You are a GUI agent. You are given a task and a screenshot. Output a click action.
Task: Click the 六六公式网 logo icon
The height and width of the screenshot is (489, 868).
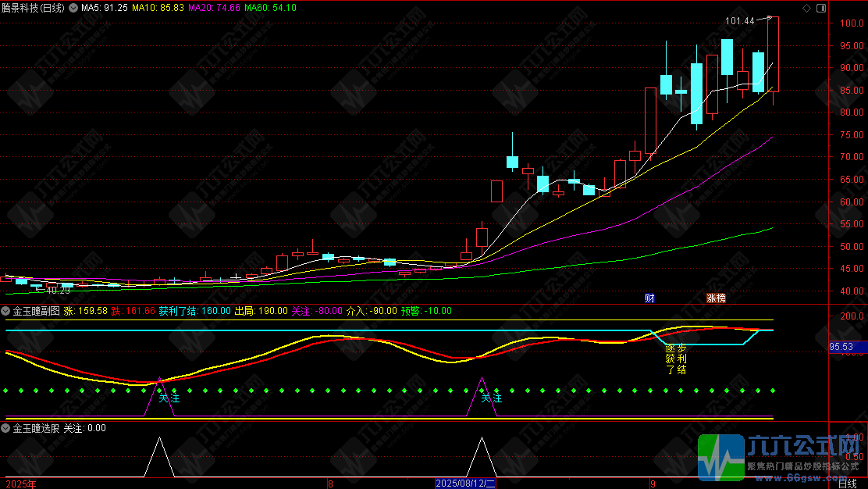pos(720,458)
